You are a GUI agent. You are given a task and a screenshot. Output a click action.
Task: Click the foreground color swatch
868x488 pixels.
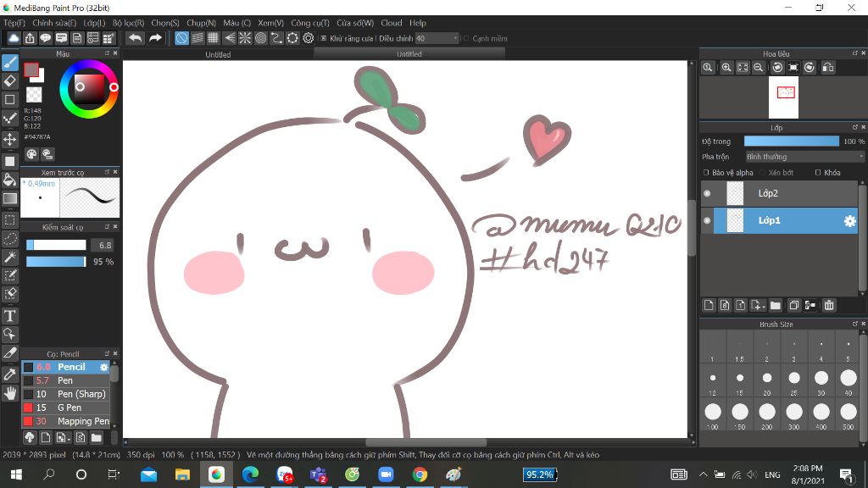31,69
